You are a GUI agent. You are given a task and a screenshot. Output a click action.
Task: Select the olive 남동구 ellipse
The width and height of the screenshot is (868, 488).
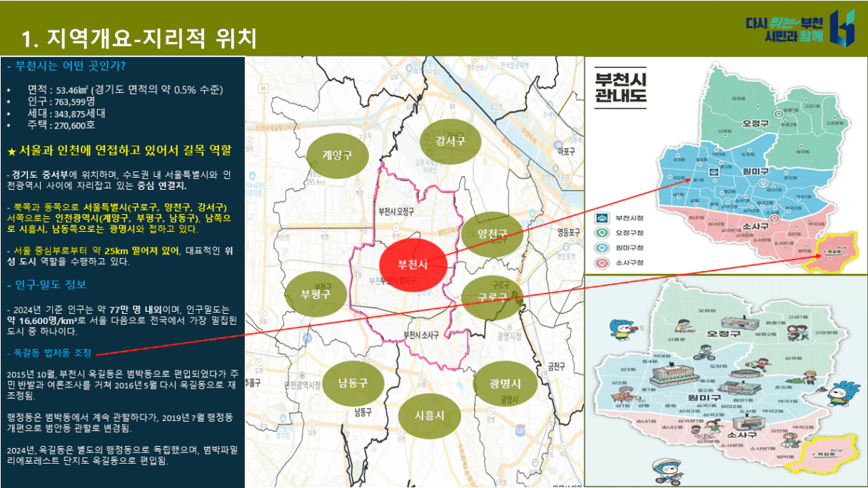click(x=353, y=382)
